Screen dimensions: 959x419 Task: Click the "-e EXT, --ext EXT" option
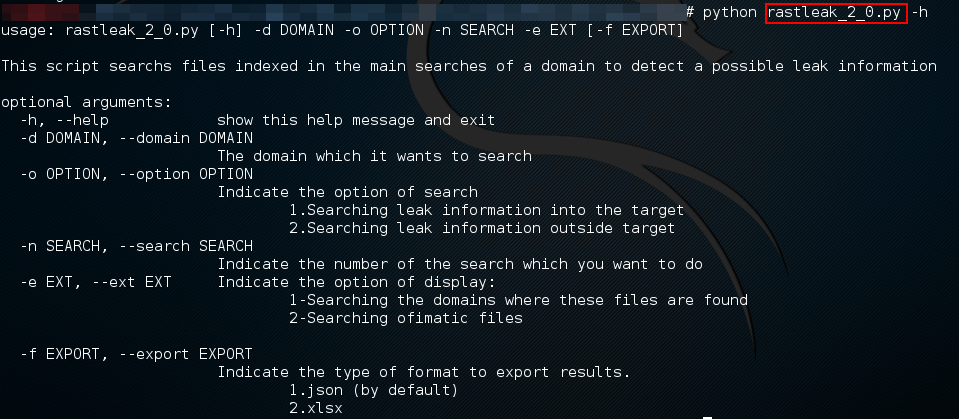[x=96, y=282]
